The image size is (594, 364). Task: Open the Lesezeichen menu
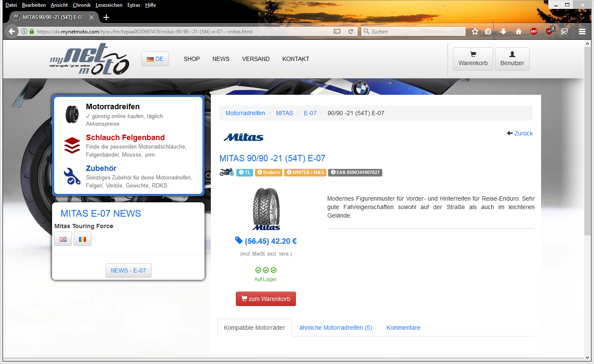coord(109,5)
